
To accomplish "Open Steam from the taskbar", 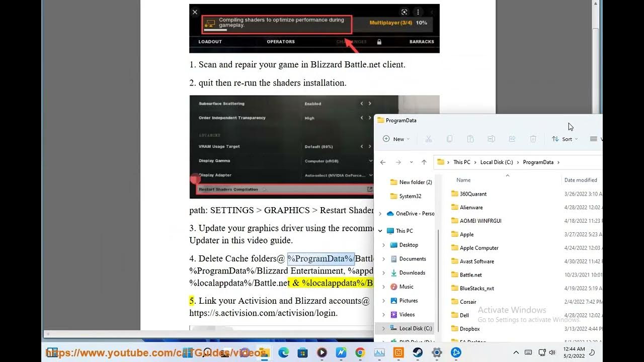I will coord(418,352).
